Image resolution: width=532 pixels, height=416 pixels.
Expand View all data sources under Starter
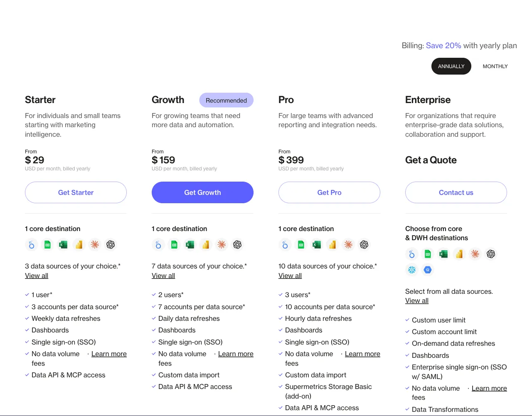click(37, 276)
